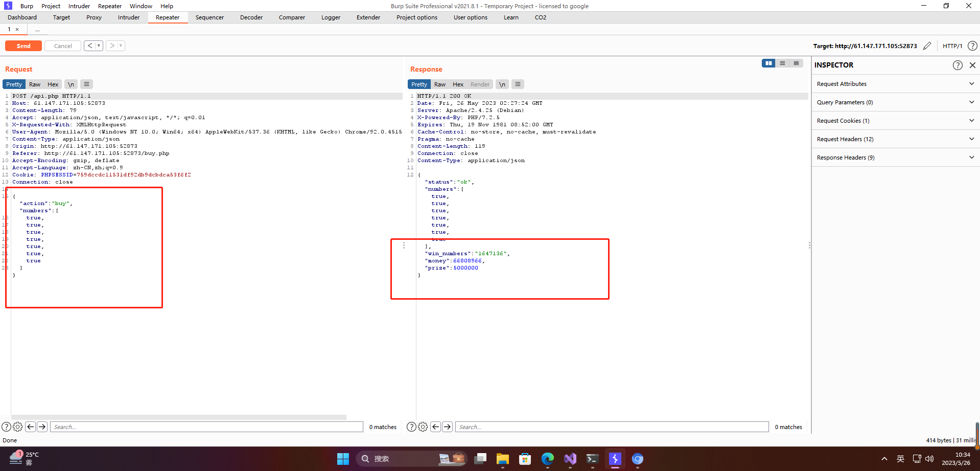Select Response Pretty view
980x471 pixels.
tap(419, 84)
